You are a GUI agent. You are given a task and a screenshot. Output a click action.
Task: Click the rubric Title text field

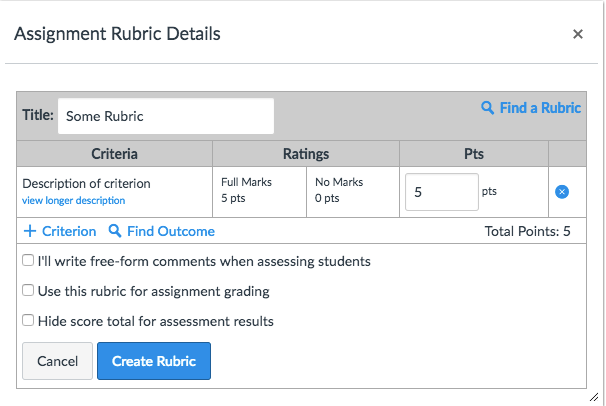(x=165, y=116)
